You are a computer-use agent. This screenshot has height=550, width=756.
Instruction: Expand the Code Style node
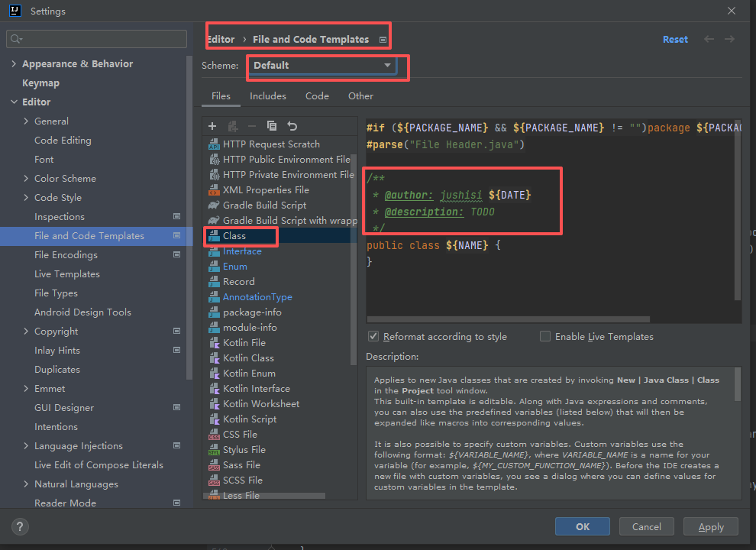pos(26,197)
